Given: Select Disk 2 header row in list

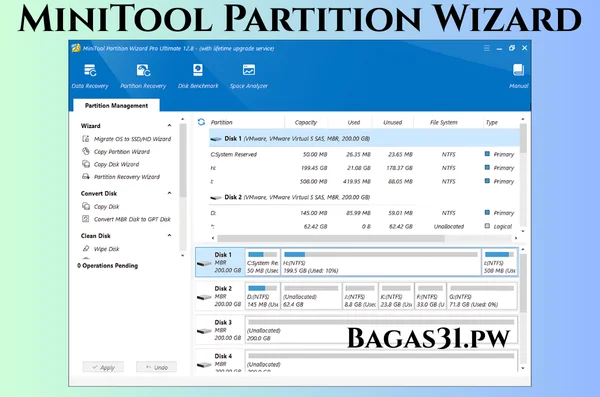Looking at the screenshot, I should (364, 198).
